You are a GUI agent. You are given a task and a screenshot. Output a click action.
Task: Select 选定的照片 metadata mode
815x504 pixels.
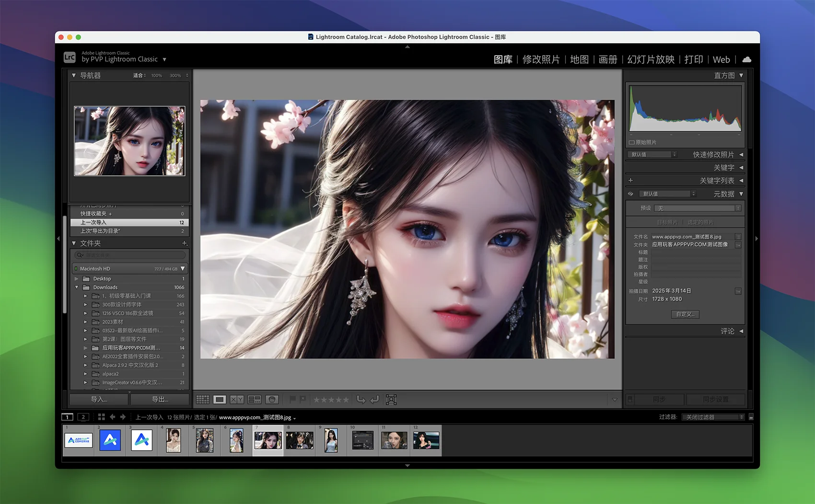coord(700,222)
